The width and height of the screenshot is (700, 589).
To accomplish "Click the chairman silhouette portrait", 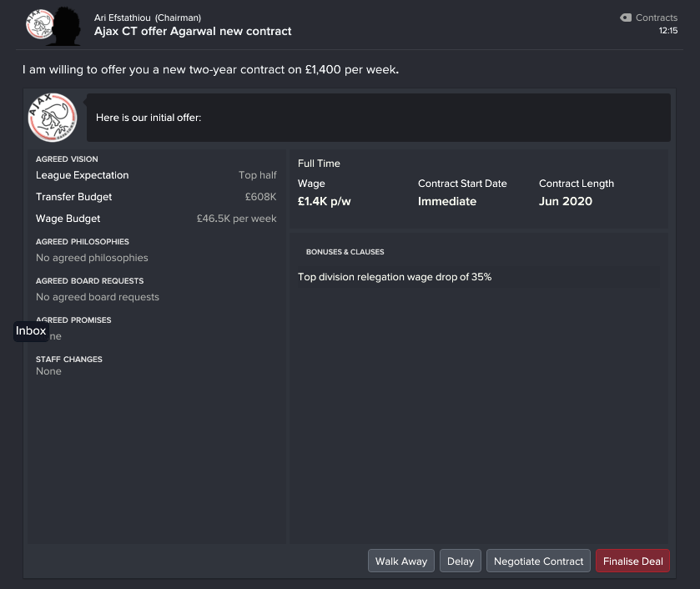I will (67, 26).
